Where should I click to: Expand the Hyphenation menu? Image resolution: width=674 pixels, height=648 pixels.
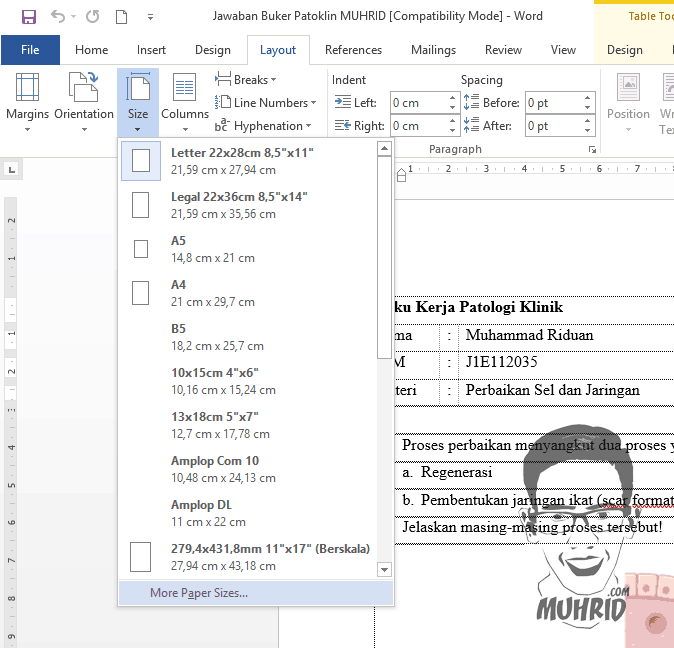[263, 126]
